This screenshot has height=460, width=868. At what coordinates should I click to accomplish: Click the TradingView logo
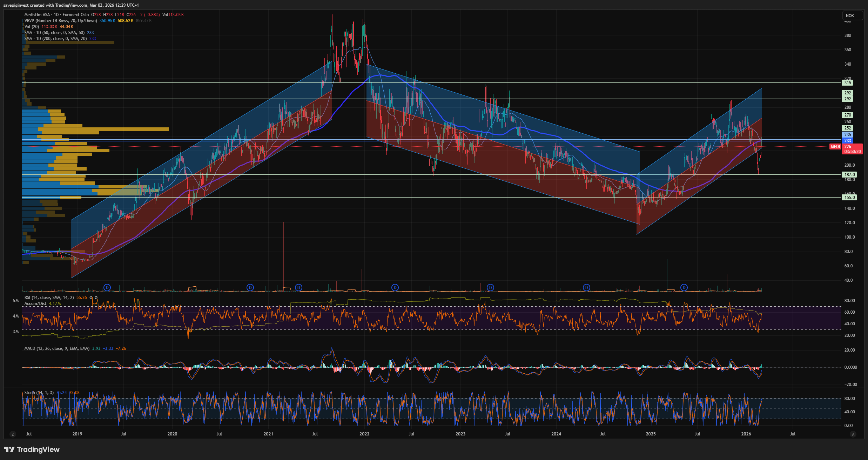[32, 449]
